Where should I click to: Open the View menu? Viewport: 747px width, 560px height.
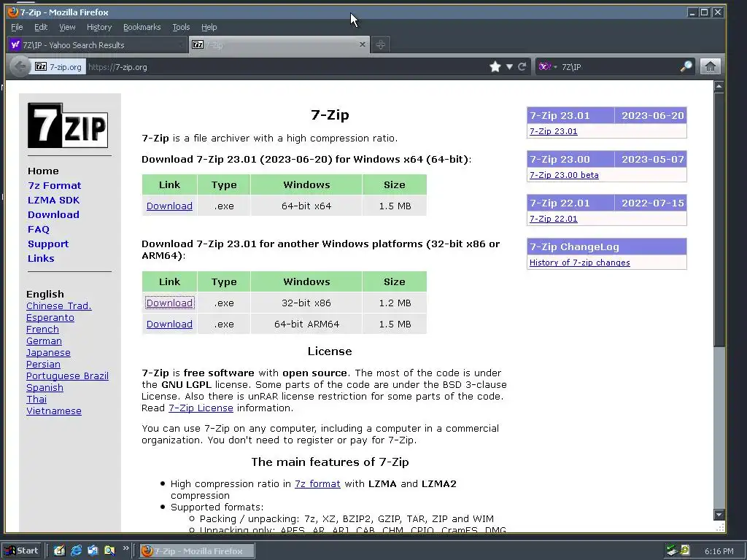(67, 27)
